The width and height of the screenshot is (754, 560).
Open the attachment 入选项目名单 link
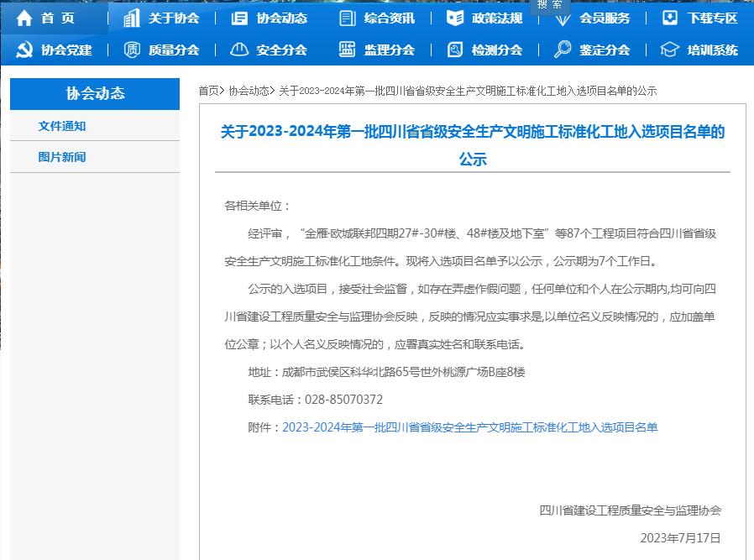[469, 427]
